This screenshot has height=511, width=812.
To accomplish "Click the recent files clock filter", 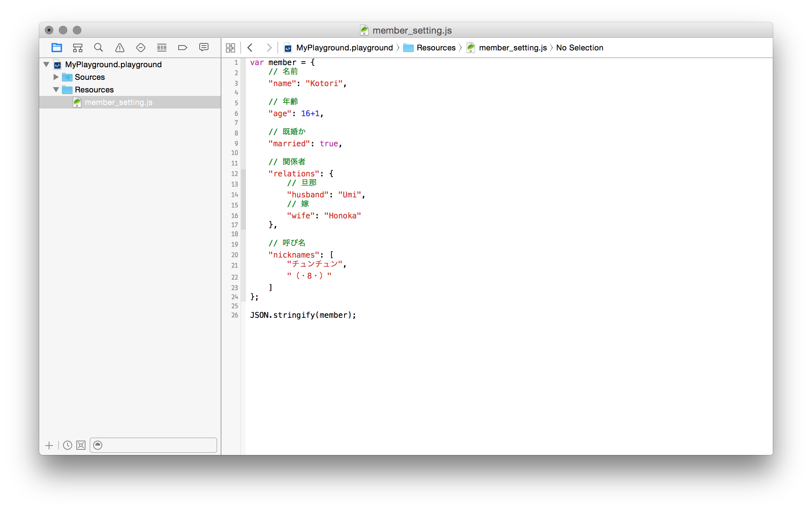I will (x=67, y=445).
